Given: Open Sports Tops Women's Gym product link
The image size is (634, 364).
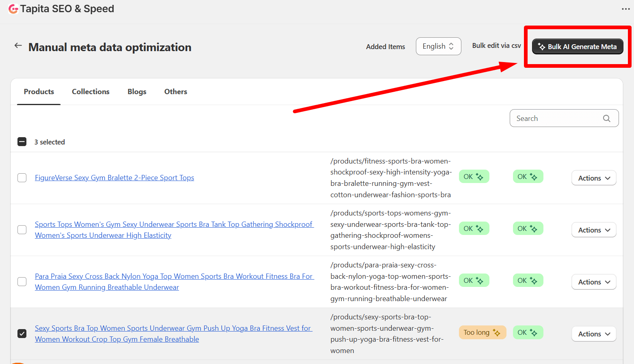Looking at the screenshot, I should click(x=174, y=230).
